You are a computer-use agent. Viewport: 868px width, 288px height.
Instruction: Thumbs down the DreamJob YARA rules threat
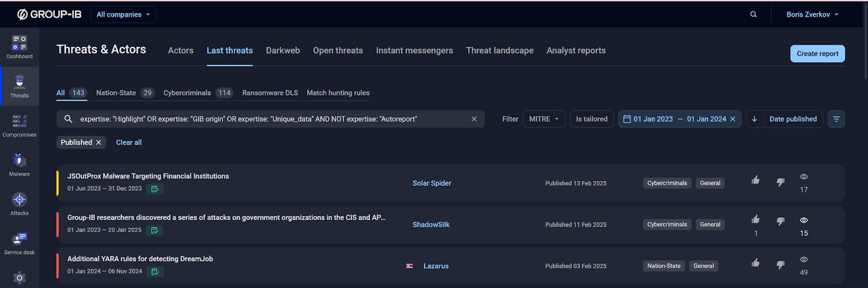[780, 265]
